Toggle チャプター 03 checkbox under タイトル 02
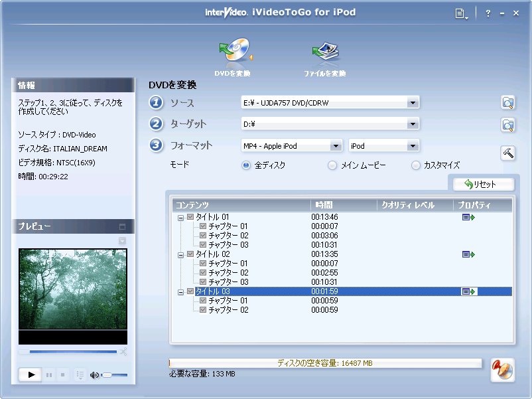532x399 pixels. pos(203,282)
